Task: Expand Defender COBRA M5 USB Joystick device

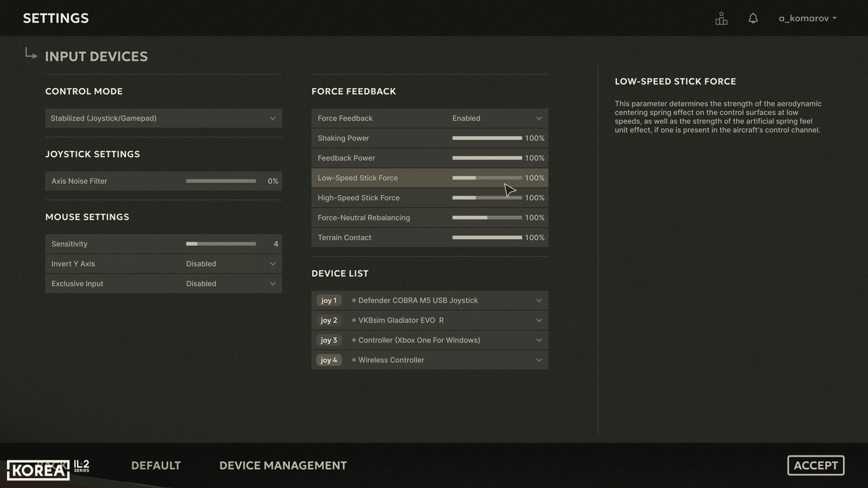Action: 430,300
